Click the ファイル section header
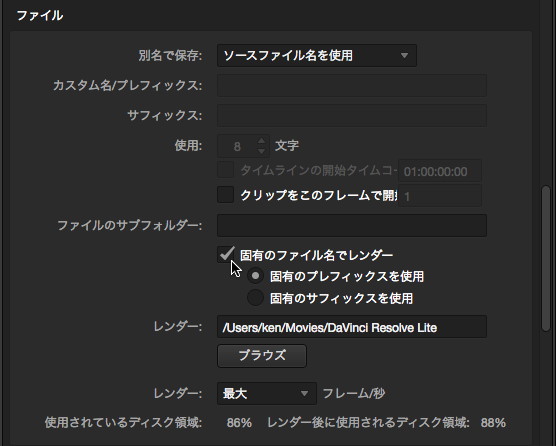 point(40,16)
